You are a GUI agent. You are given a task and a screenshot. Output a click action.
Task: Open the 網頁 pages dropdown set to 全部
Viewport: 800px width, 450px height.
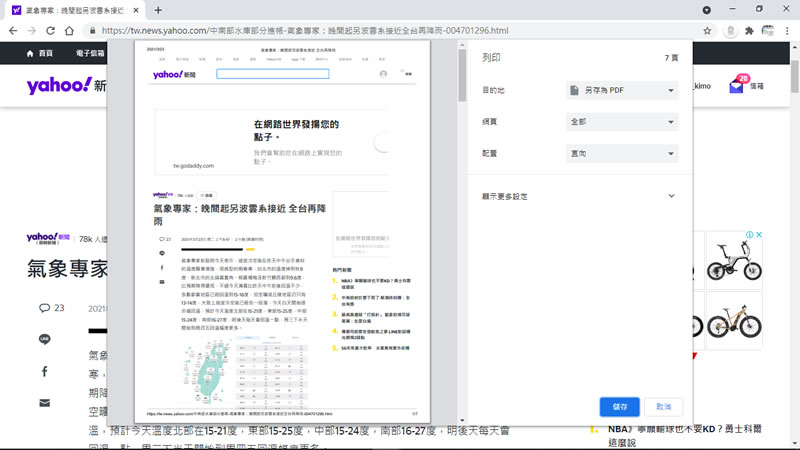pyautogui.click(x=622, y=122)
